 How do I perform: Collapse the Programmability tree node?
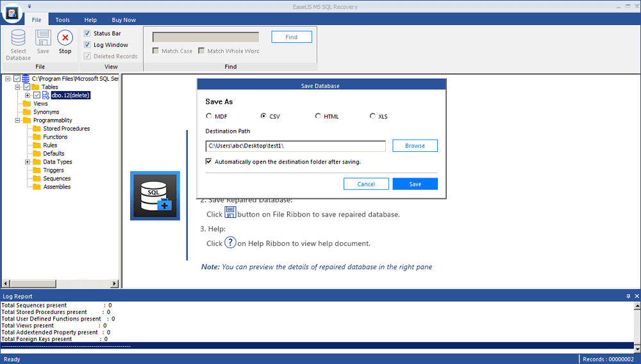(x=17, y=120)
